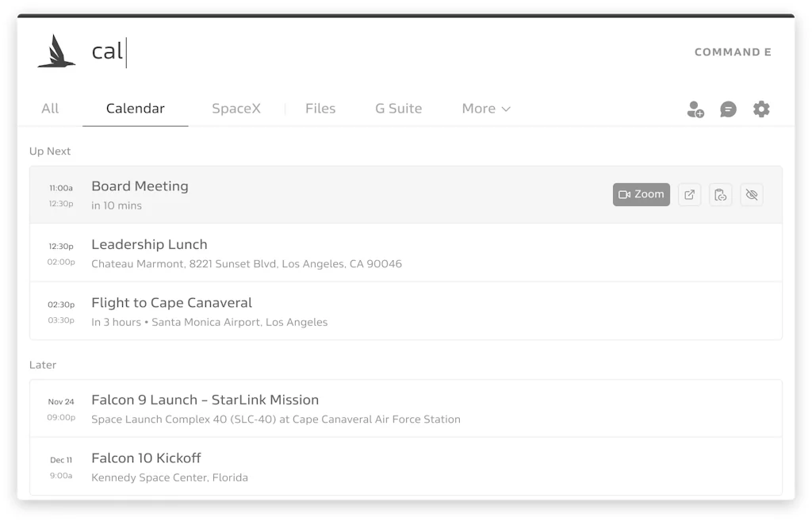The width and height of the screenshot is (812, 521).
Task: Click the Command E bird logo
Action: 56,52
